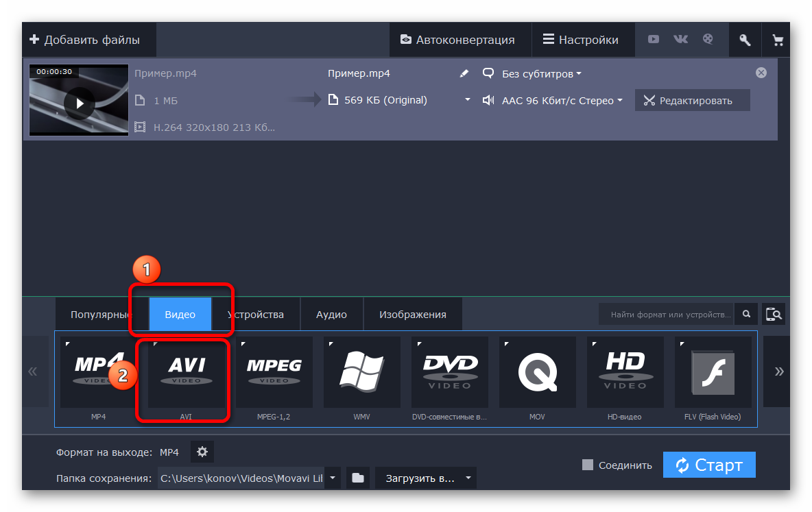
Task: Open the save folder browse icon
Action: pos(358,478)
